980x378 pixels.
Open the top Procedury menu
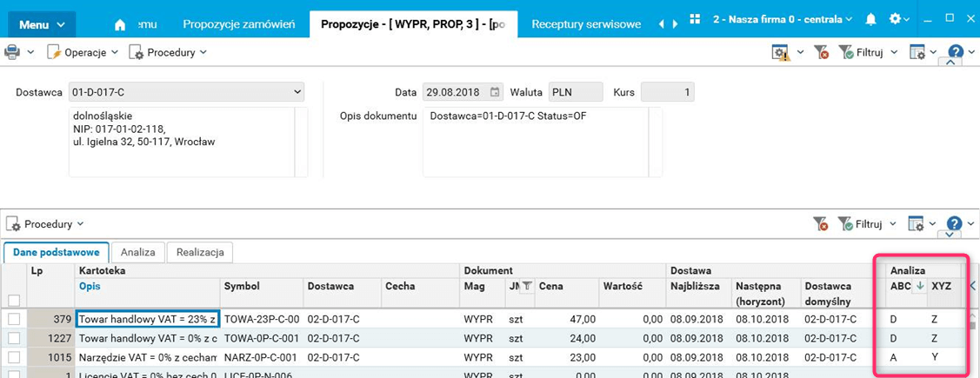point(168,52)
